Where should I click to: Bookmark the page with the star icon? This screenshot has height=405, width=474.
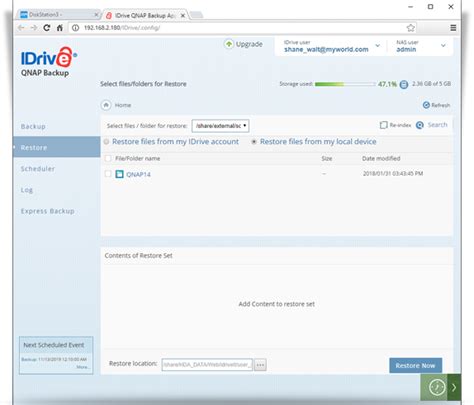click(x=411, y=28)
